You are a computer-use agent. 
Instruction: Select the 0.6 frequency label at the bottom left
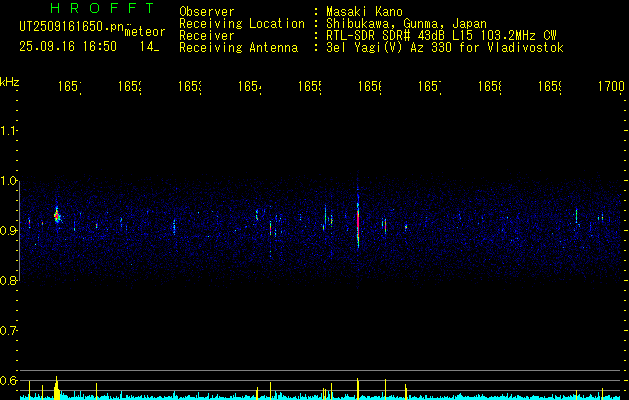8,381
